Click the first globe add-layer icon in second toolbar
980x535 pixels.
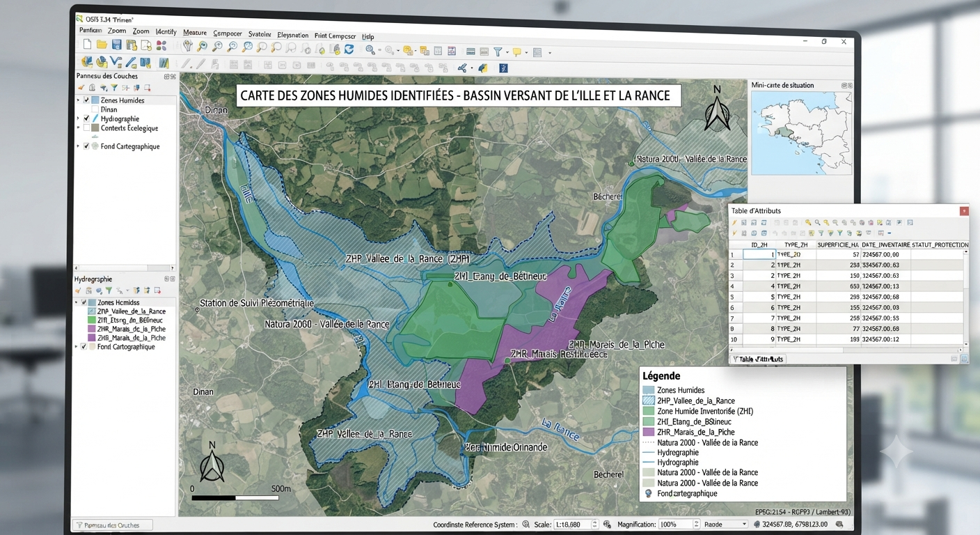[x=87, y=63]
